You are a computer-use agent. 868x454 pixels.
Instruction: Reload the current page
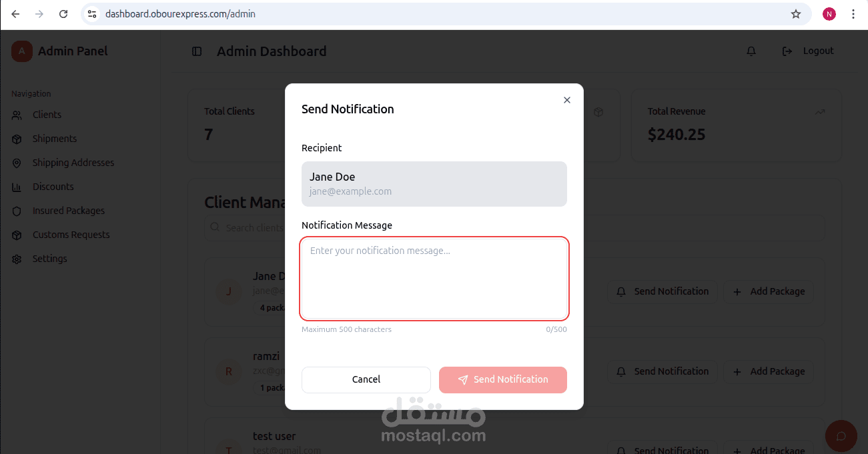point(63,14)
